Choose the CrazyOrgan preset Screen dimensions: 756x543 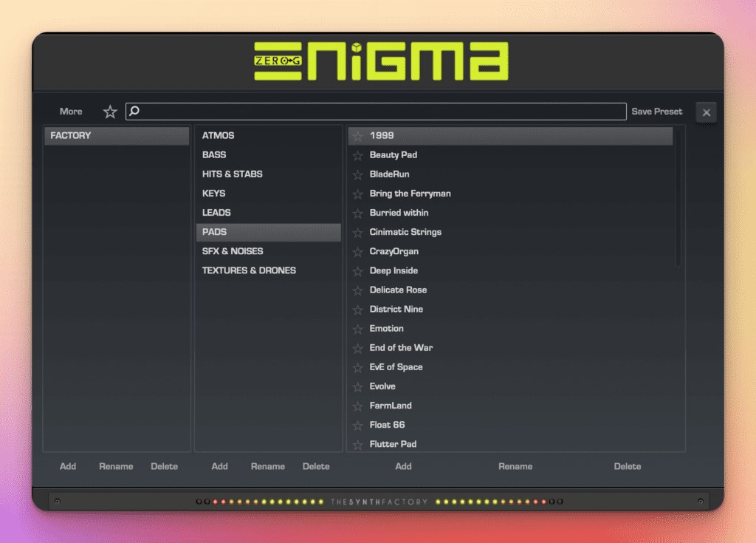[x=511, y=251]
